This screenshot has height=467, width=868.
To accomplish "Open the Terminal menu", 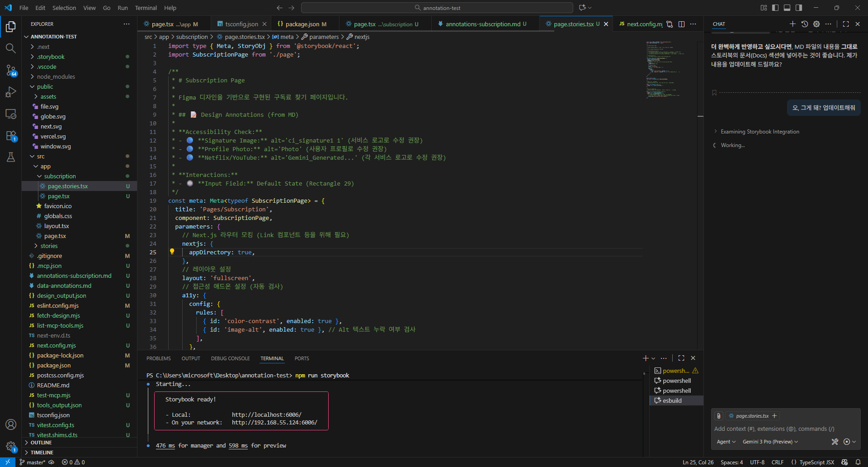I will [146, 8].
